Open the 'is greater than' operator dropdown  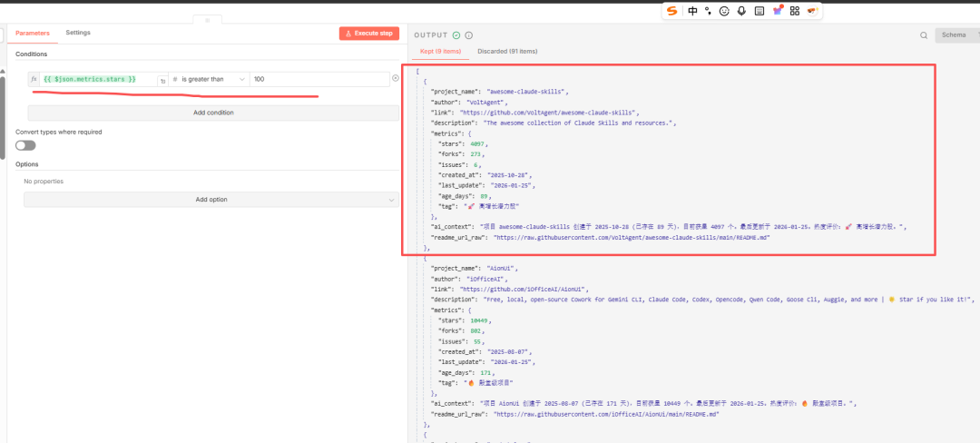coord(209,80)
